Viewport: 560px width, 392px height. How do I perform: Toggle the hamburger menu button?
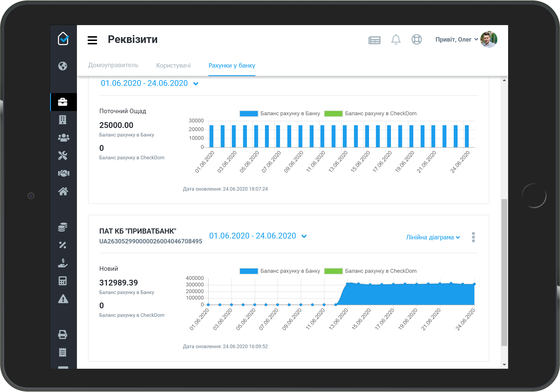click(x=92, y=40)
